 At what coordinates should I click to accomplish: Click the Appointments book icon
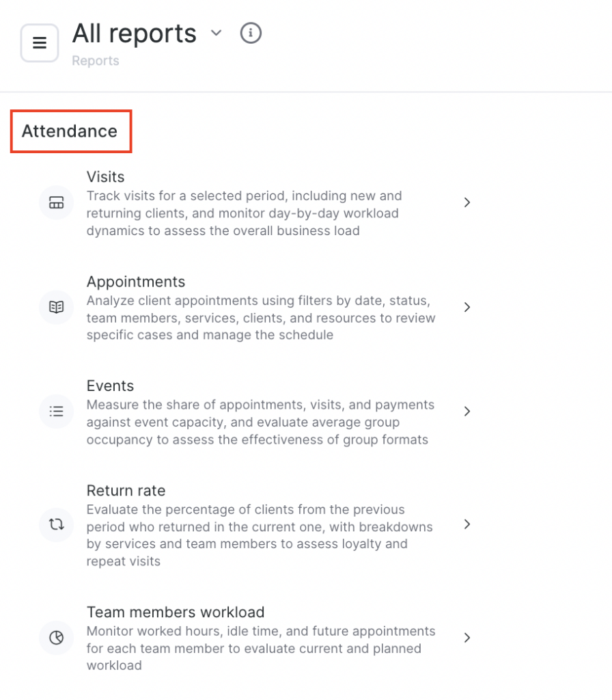[56, 307]
